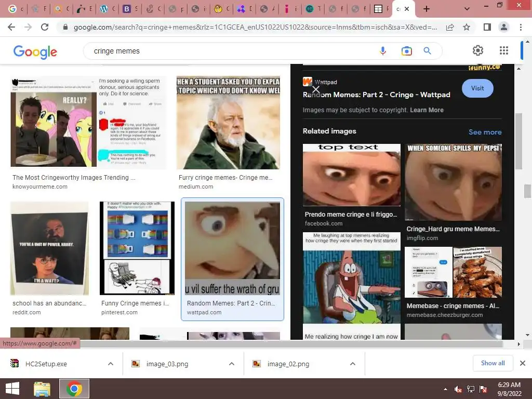Screen dimensions: 532x399
Task: Open the image_03.png downloaded file
Action: coord(167,364)
